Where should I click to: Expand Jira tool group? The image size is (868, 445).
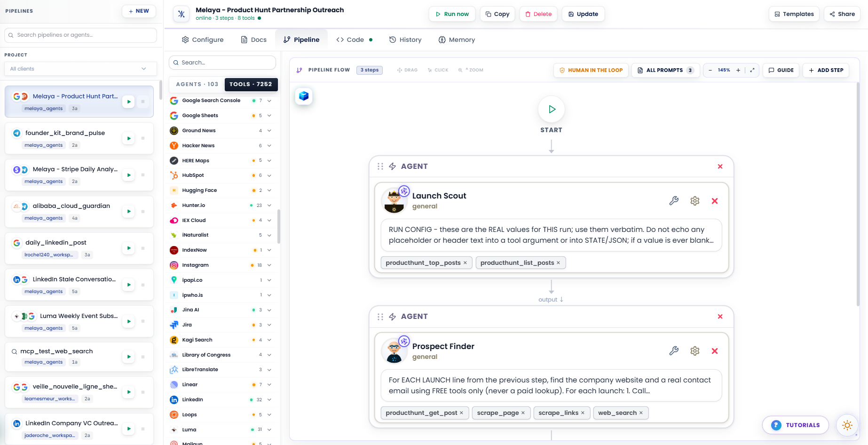tap(269, 325)
